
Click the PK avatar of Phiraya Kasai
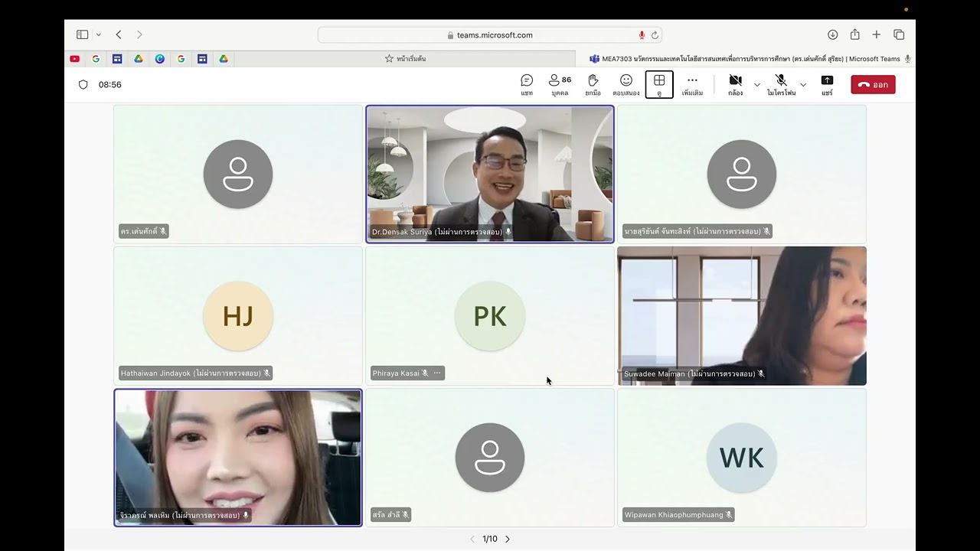tap(490, 316)
